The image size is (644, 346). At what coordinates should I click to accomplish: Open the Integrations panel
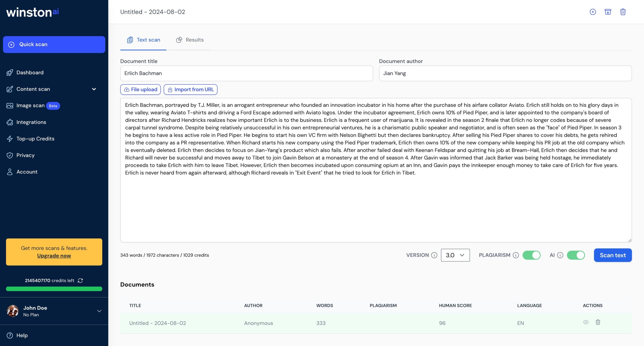(31, 122)
